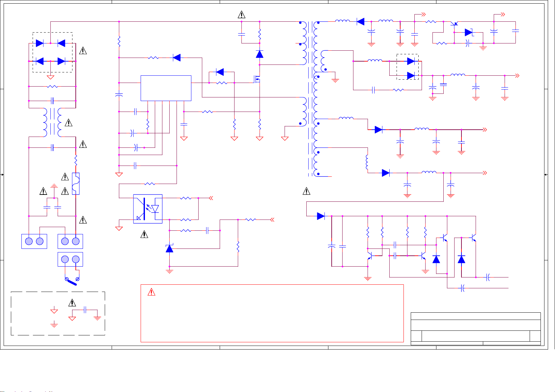Select the main transformer core
555x392 pixels.
click(310, 99)
